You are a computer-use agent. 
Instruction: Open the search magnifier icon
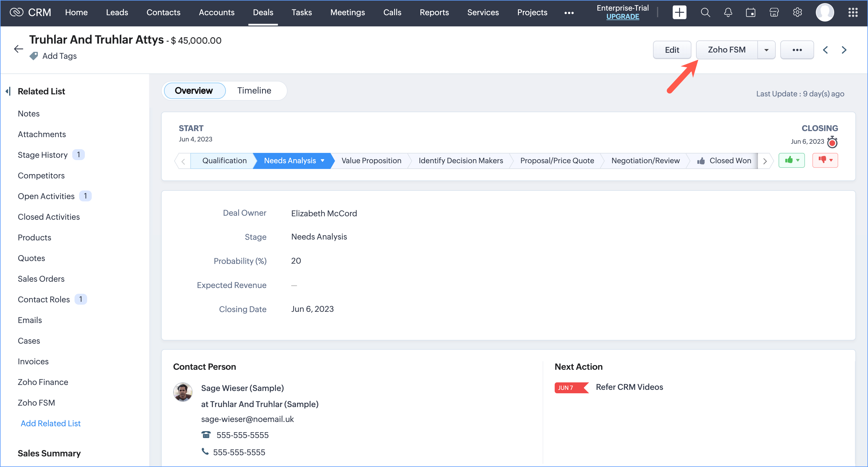pos(705,12)
